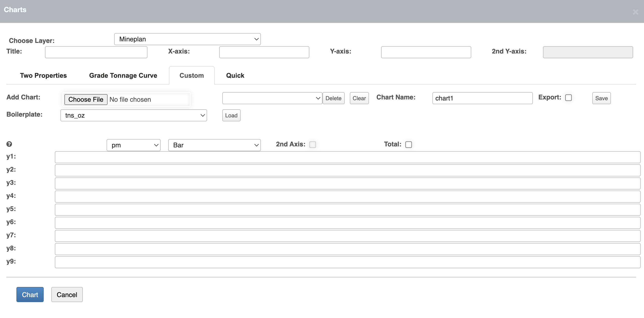Image resolution: width=644 pixels, height=318 pixels.
Task: Check the 2nd Axis option
Action: point(313,144)
